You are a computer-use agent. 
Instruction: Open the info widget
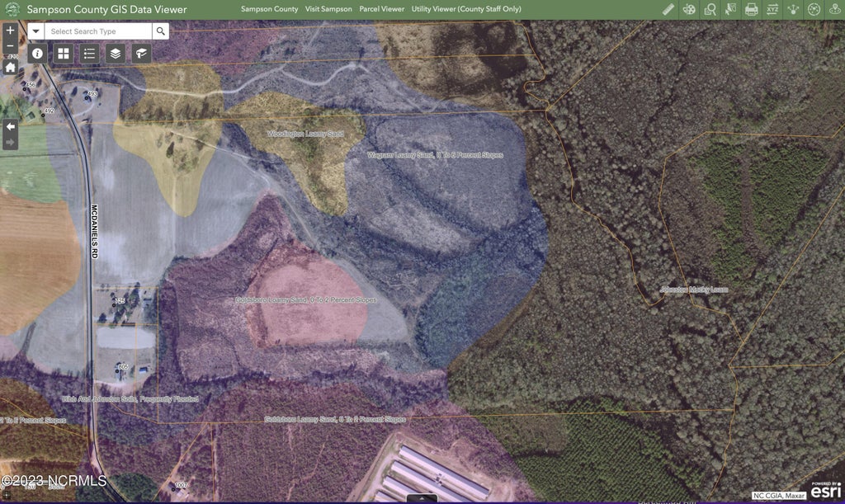pyautogui.click(x=37, y=54)
